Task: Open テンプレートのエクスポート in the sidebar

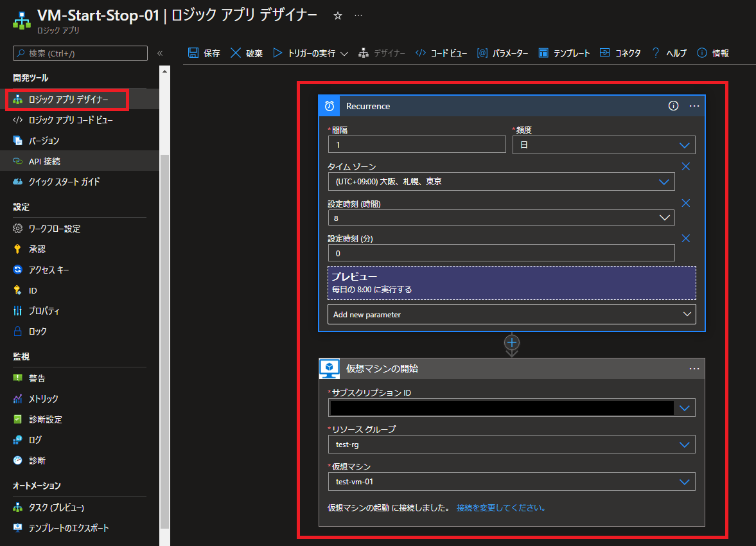Action: tap(80, 528)
